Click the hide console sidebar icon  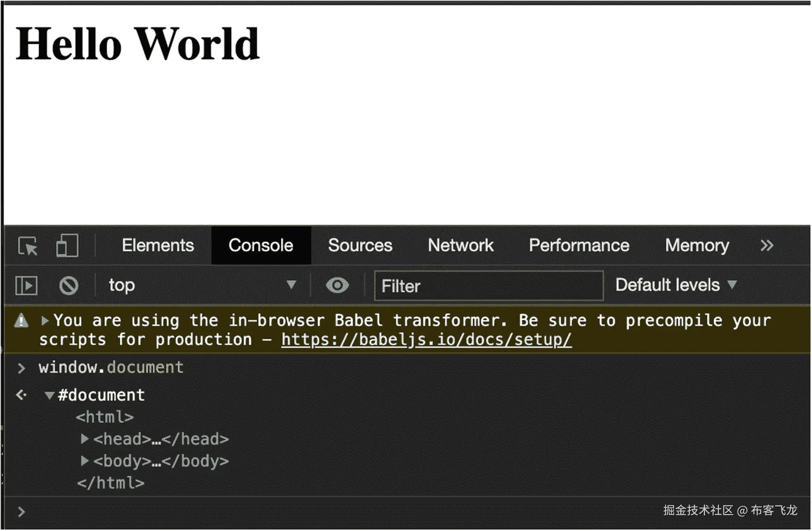(x=26, y=285)
